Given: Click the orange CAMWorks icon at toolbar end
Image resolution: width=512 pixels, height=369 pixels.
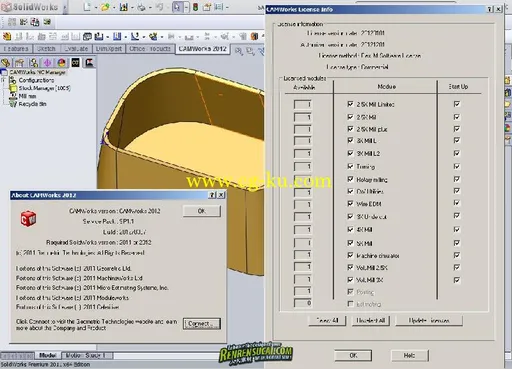Looking at the screenshot, I should point(254,36).
